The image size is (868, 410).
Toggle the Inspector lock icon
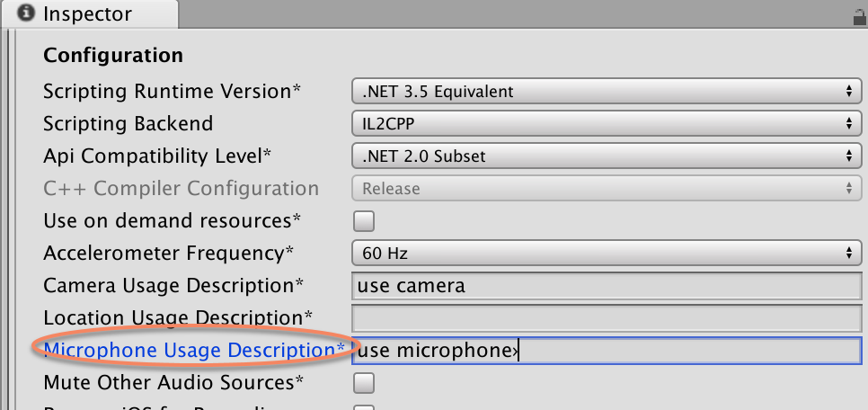pyautogui.click(x=856, y=15)
